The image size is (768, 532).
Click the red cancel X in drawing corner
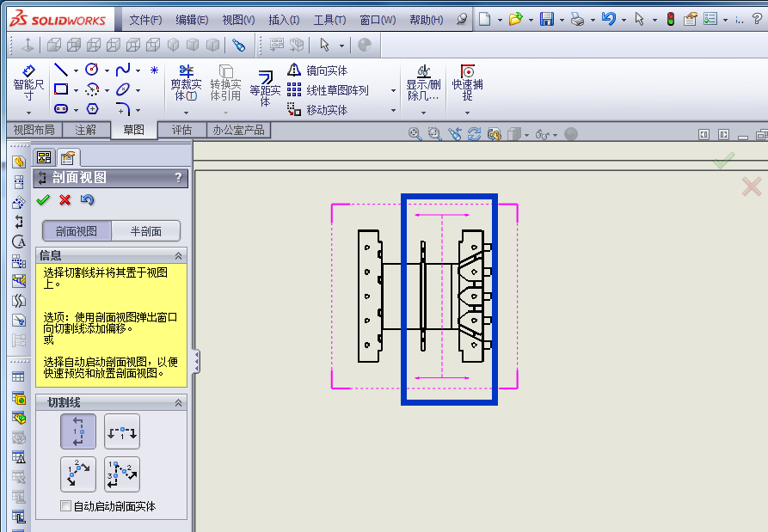752,187
